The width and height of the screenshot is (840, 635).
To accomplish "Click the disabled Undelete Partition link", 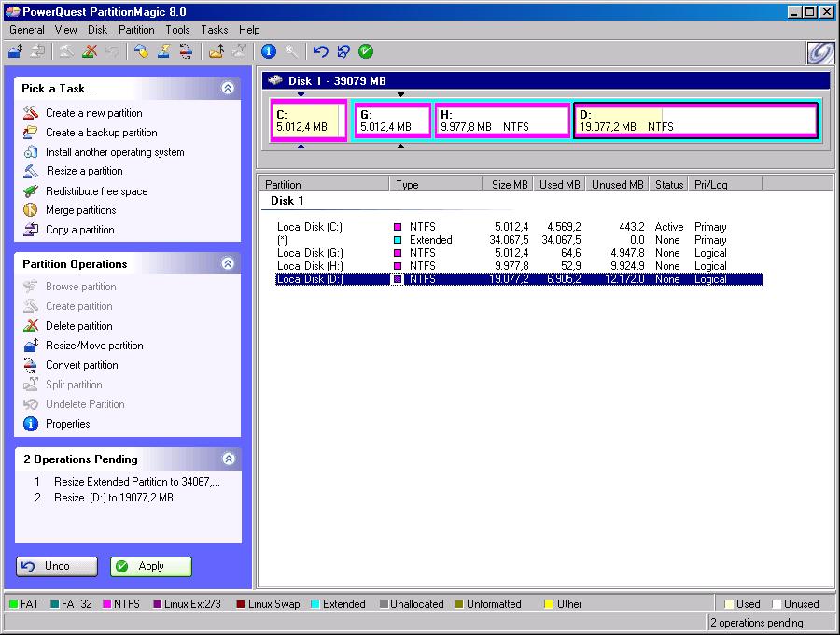I will [x=85, y=404].
